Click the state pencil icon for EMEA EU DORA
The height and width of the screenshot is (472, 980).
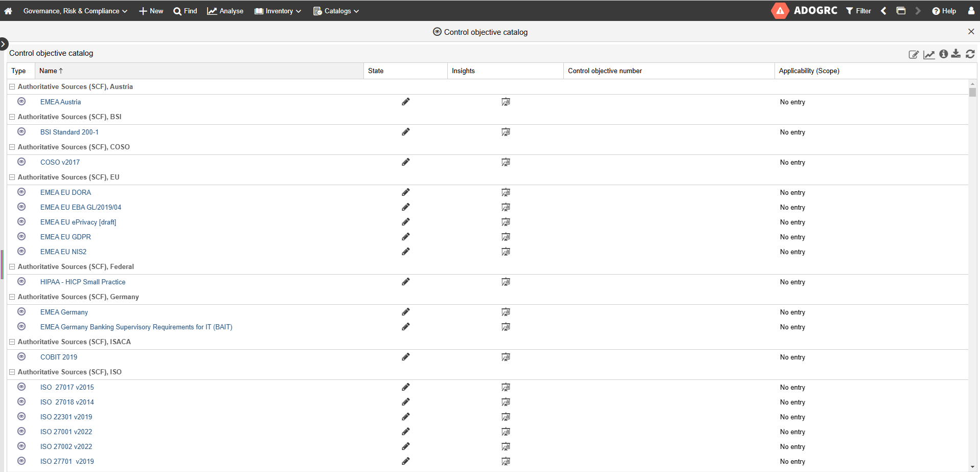[405, 192]
